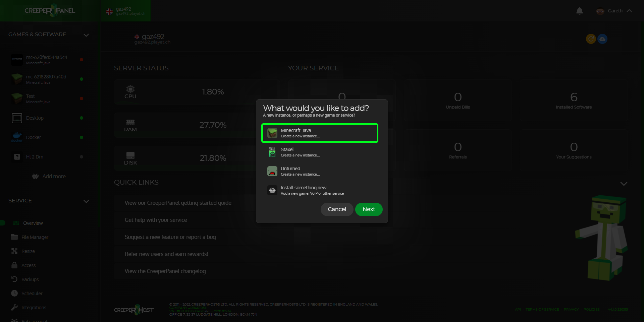The image size is (644, 322).
Task: Select Minecraft: Java grass block icon
Action: (x=272, y=133)
